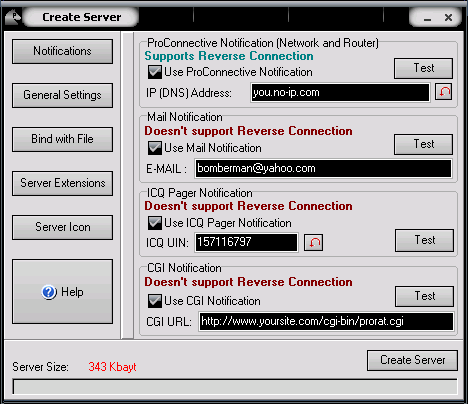
Task: Test the CGI Notification
Action: pos(424,296)
